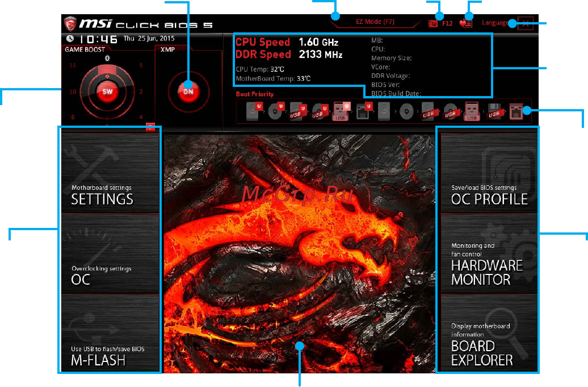Image resolution: width=588 pixels, height=387 pixels.
Task: Toggle the Game Boost SW knob
Action: pyautogui.click(x=107, y=91)
